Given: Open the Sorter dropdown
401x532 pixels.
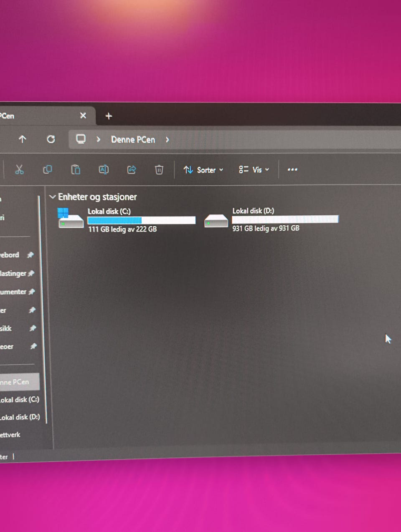Looking at the screenshot, I should coord(203,170).
